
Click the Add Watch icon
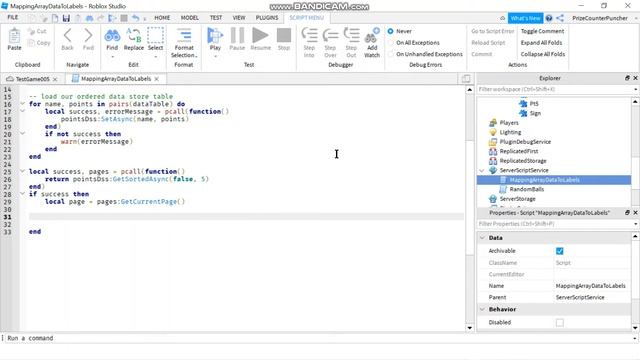372,36
